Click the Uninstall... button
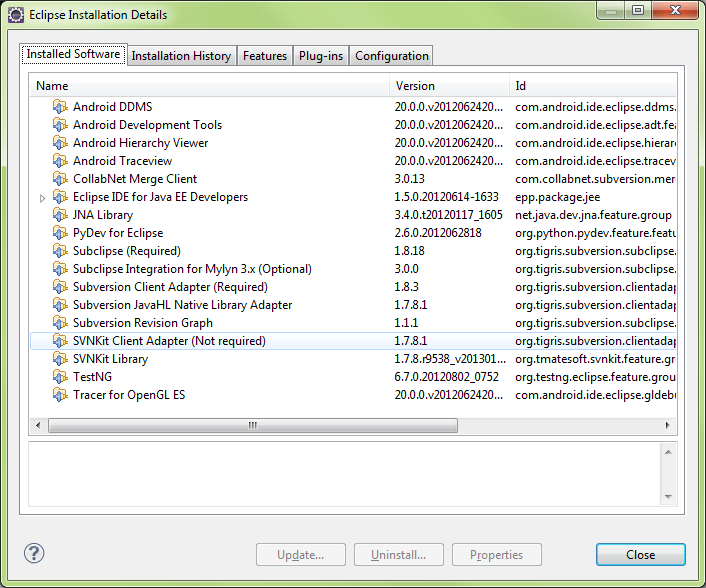Image resolution: width=706 pixels, height=588 pixels. click(x=398, y=555)
